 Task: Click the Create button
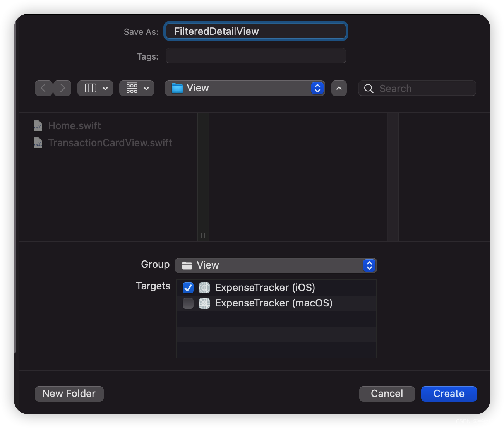(449, 394)
